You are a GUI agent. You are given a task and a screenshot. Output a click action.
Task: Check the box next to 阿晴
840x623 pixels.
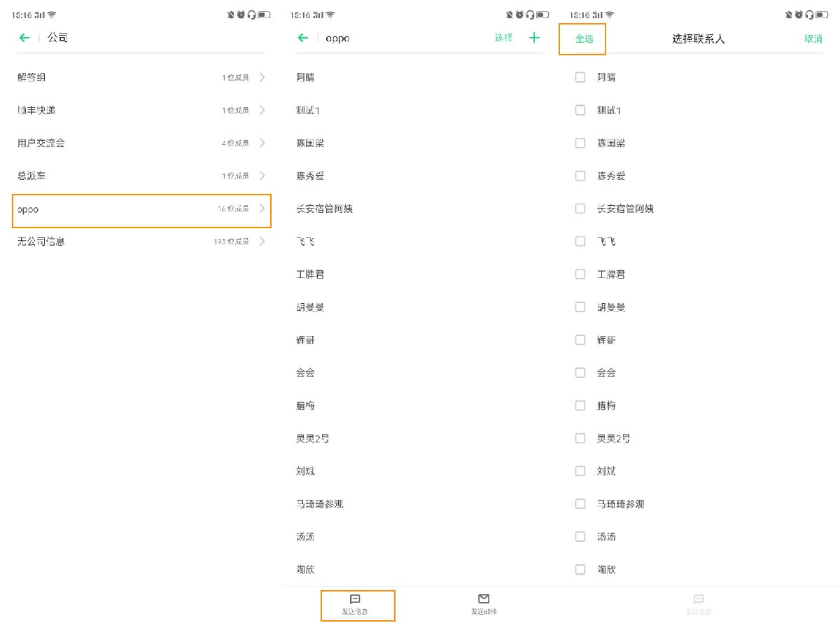click(x=580, y=77)
